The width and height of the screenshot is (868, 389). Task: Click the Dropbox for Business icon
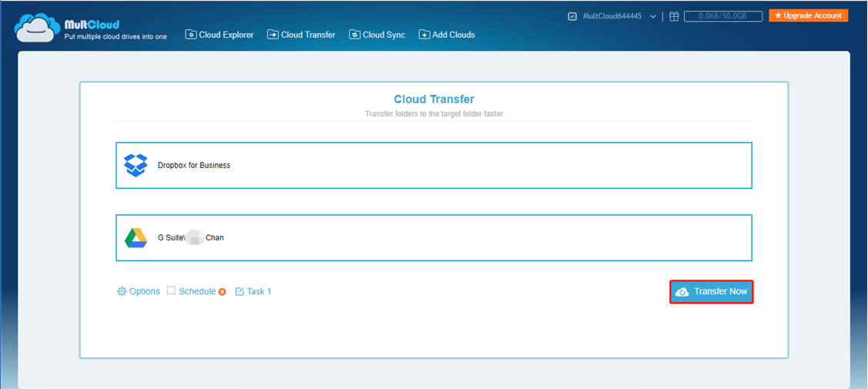(136, 166)
